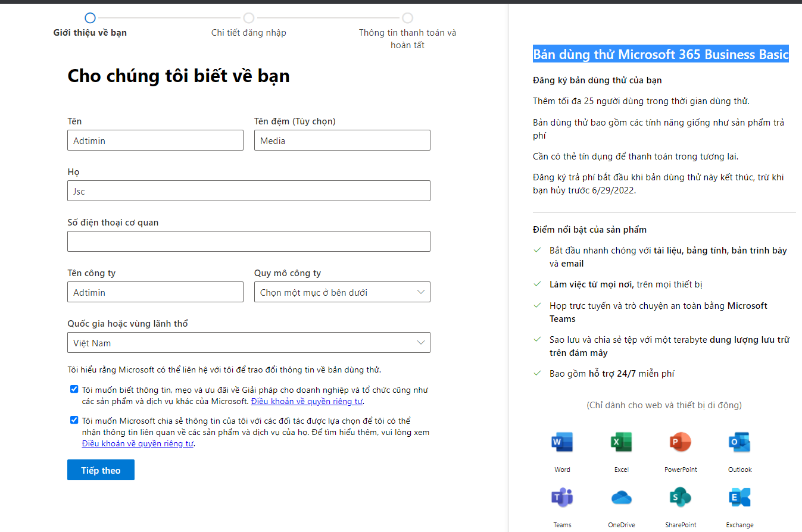Click the Teams app icon
Screen dimensions: 802x532
[x=562, y=497]
